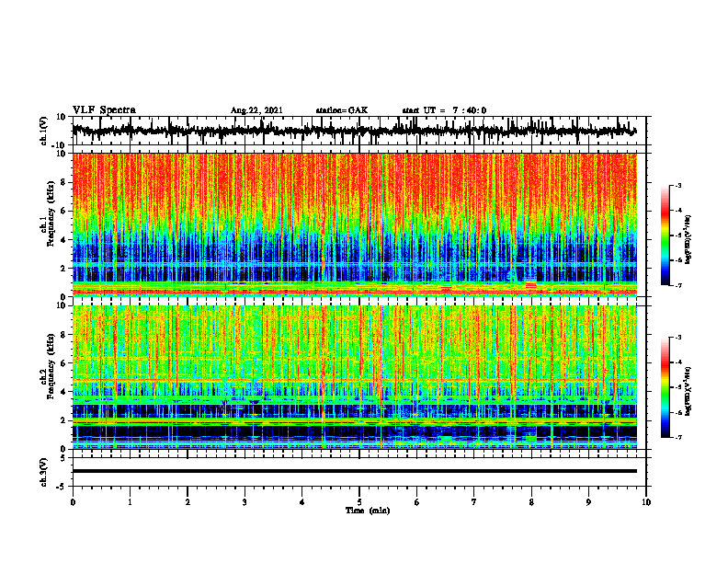Click the '-4' tick on upper color bar
728x563 pixels.
(678, 211)
